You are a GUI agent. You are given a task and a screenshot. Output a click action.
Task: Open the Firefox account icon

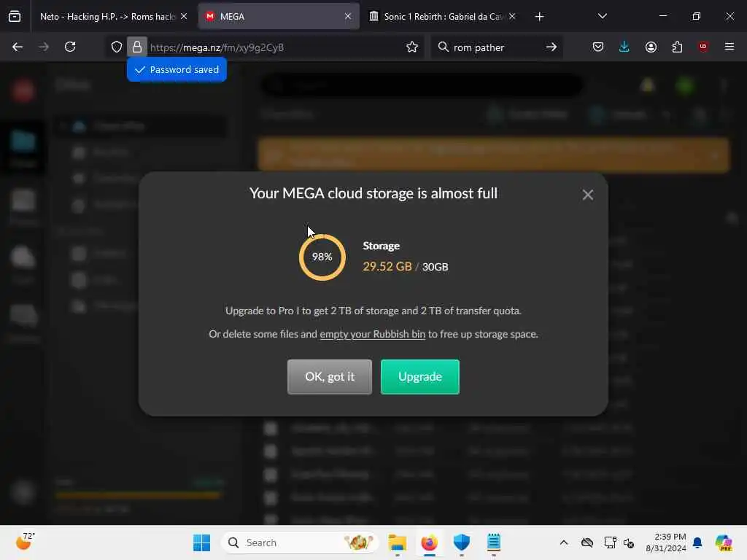pos(651,47)
